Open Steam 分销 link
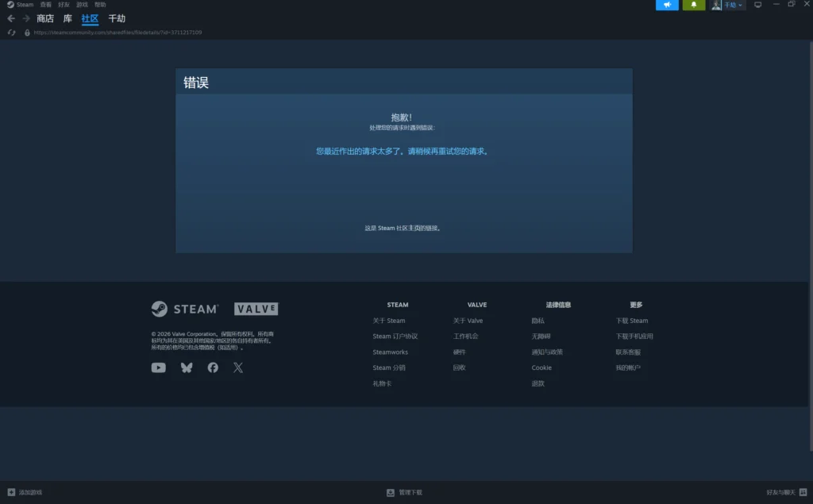Viewport: 813px width, 504px height. click(389, 367)
